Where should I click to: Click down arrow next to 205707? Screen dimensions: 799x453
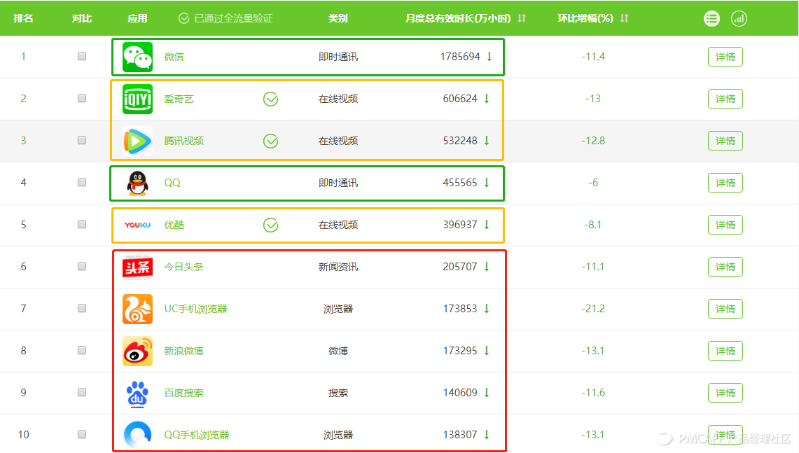tap(487, 267)
